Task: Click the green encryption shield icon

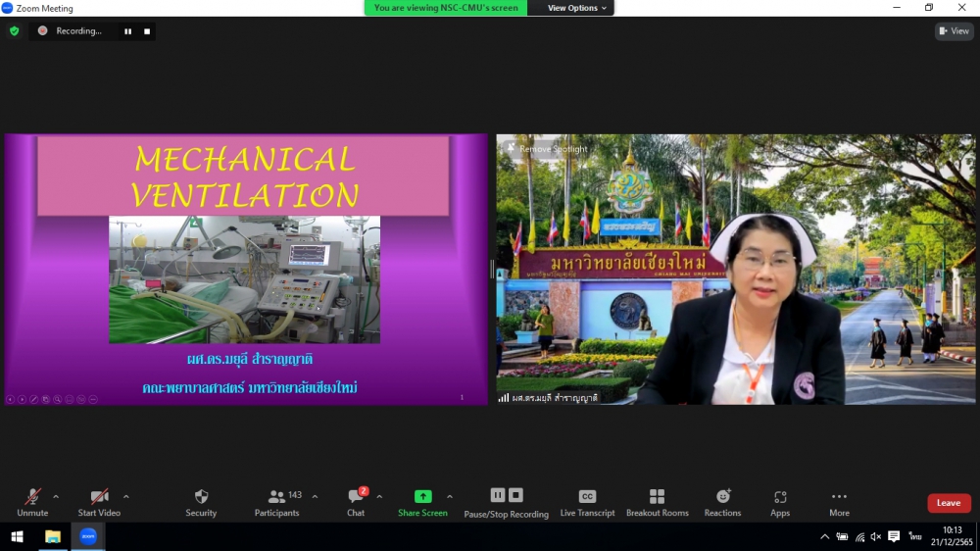Action: point(14,31)
